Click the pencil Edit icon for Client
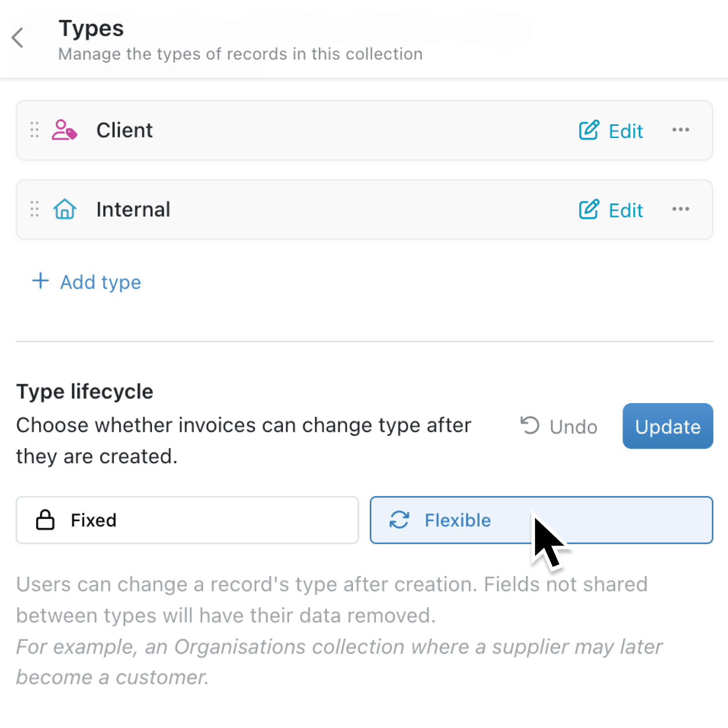Viewport: 728px width, 728px height. tap(588, 131)
